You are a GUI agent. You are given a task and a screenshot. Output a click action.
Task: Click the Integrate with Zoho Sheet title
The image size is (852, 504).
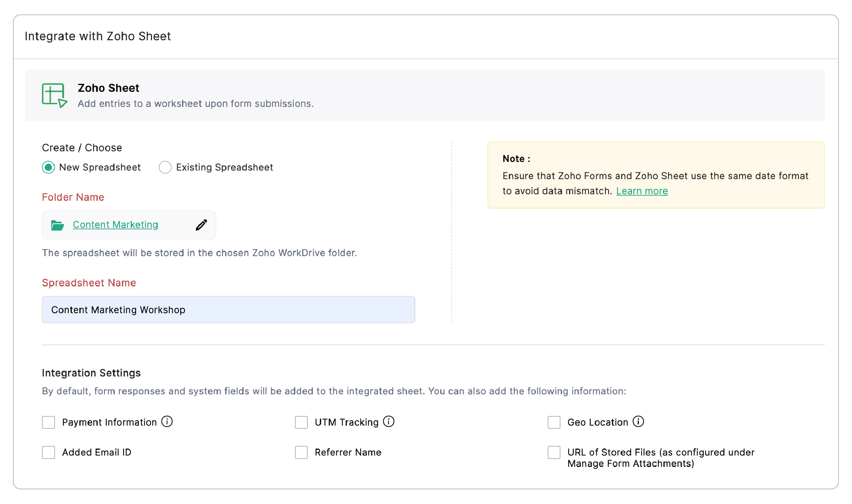[x=98, y=36]
